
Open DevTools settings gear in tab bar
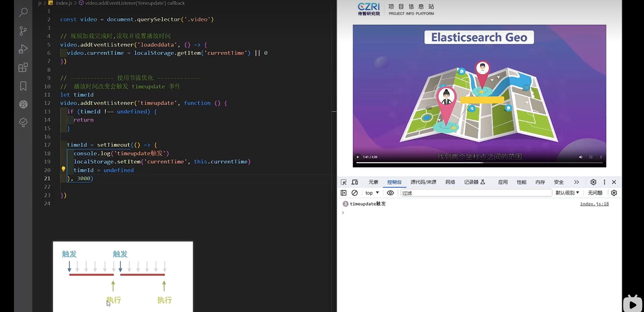coord(593,182)
